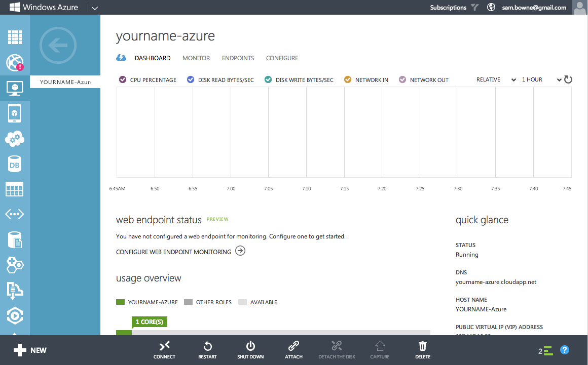Toggle Disk Read Bytes/Sec metric
588x365 pixels.
[191, 79]
